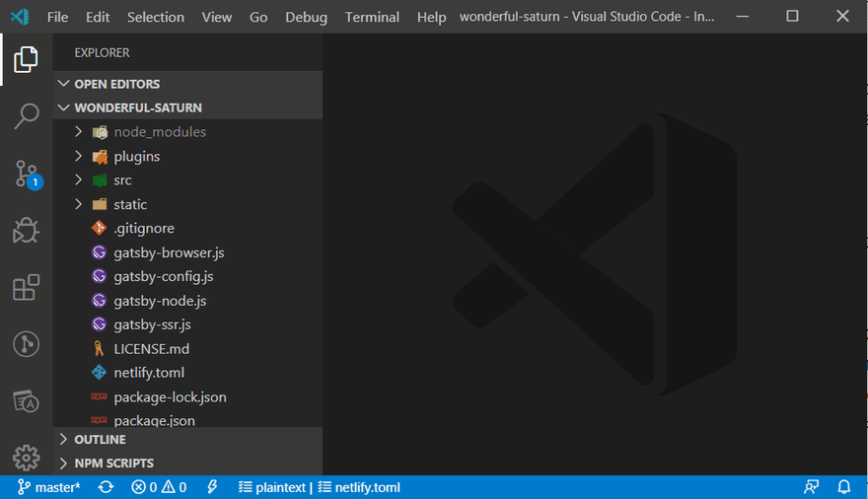Viewport: 868px width, 499px height.
Task: Expand the src folder chevron
Action: coord(78,179)
